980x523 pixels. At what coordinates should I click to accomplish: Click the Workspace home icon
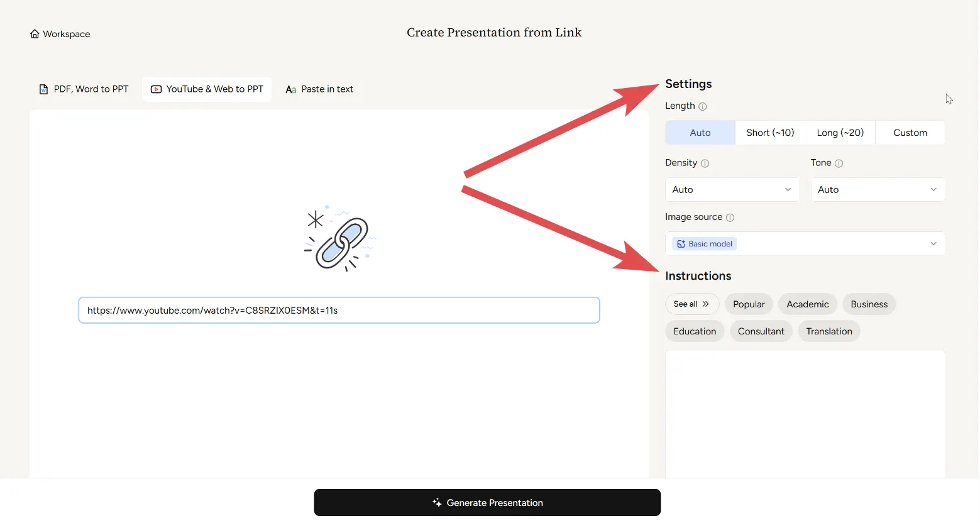[35, 34]
